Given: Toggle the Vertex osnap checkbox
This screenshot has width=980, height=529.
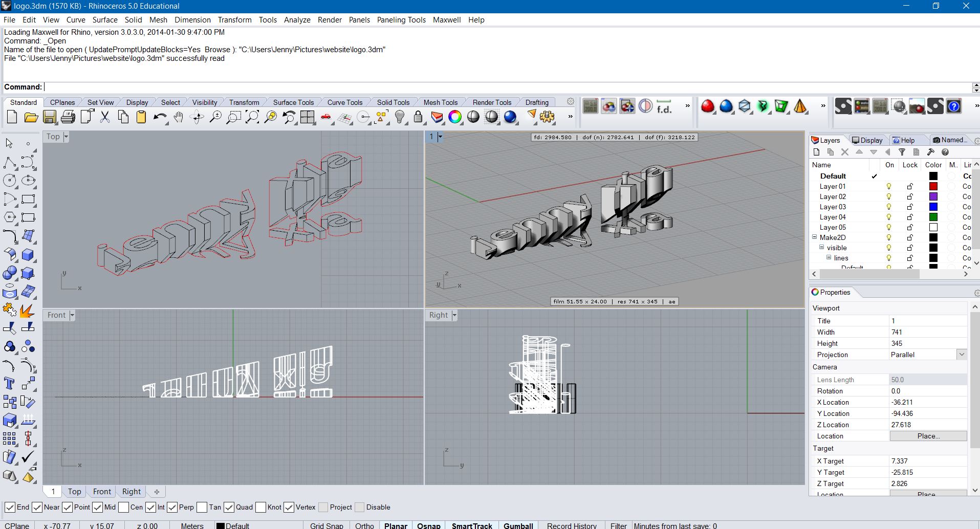Looking at the screenshot, I should [x=289, y=507].
